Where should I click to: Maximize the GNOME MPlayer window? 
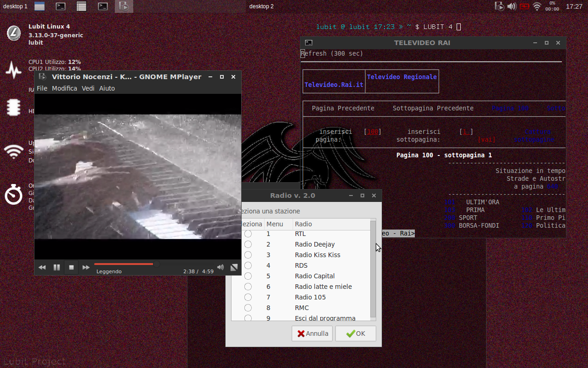point(222,77)
